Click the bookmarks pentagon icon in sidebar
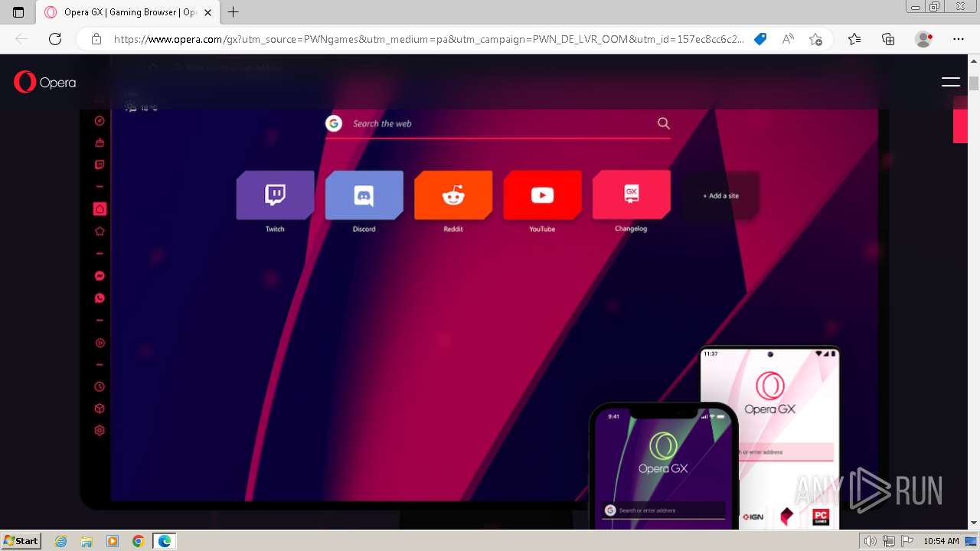This screenshot has height=551, width=980. tap(100, 231)
